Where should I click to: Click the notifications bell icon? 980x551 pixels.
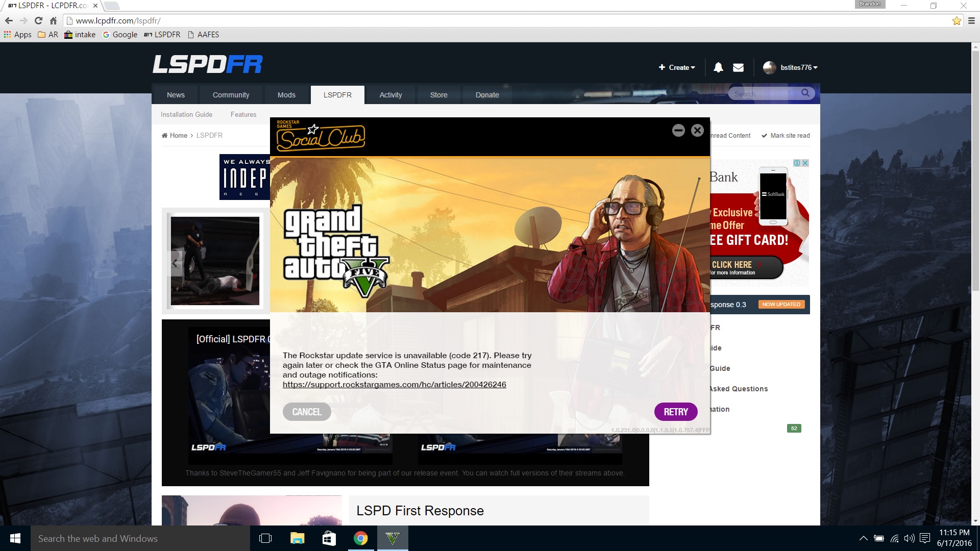pyautogui.click(x=718, y=67)
